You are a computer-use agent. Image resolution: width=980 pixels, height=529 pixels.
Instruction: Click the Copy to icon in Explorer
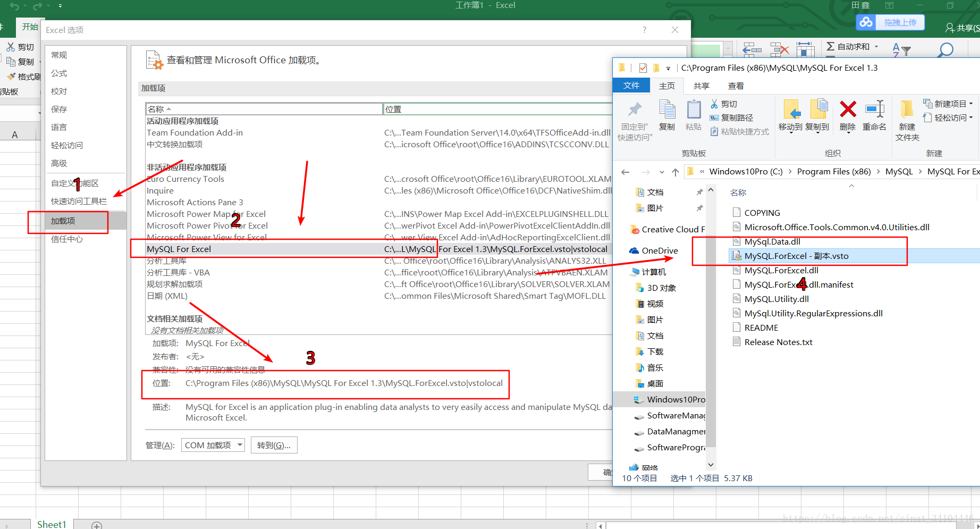coord(818,109)
